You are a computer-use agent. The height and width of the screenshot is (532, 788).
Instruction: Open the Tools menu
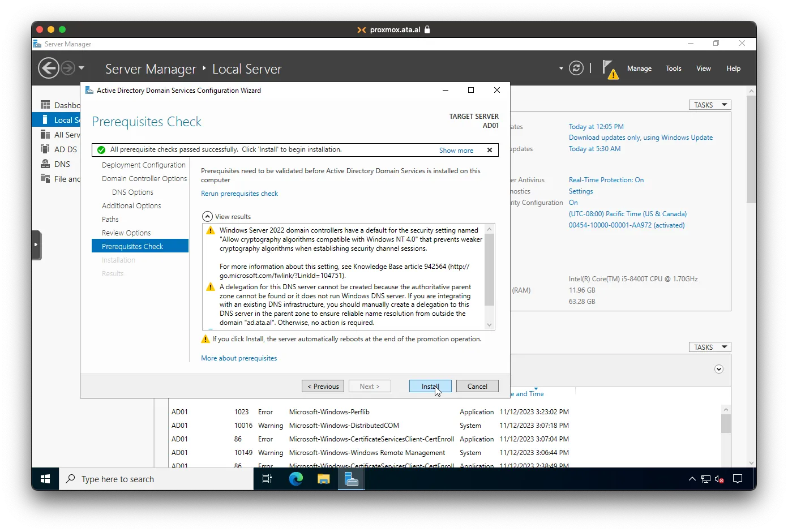click(674, 68)
